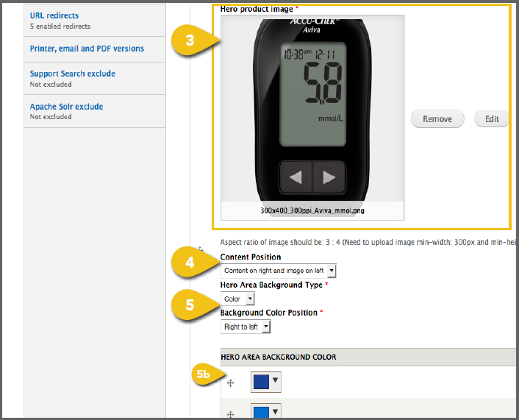The height and width of the screenshot is (420, 519).
Task: Click the drag handle beside dark blue swatch
Action: point(230,383)
